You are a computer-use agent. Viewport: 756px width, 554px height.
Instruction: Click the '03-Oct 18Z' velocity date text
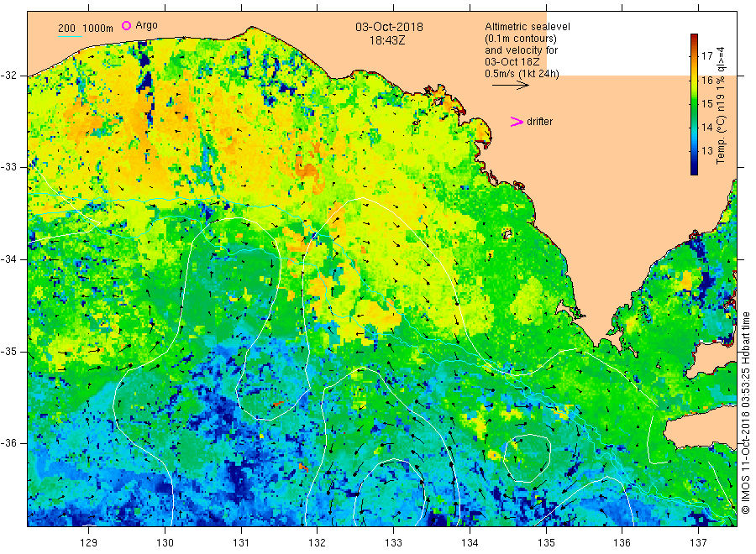(x=512, y=62)
